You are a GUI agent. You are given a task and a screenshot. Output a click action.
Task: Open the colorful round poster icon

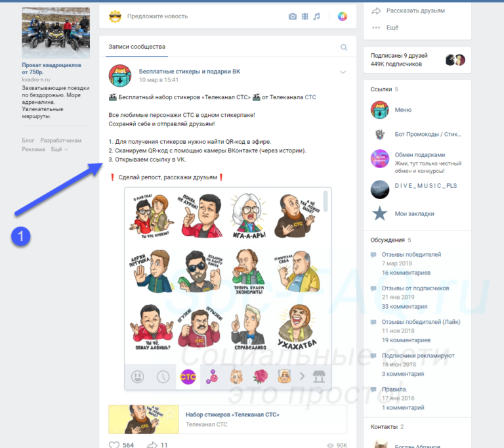tap(343, 16)
